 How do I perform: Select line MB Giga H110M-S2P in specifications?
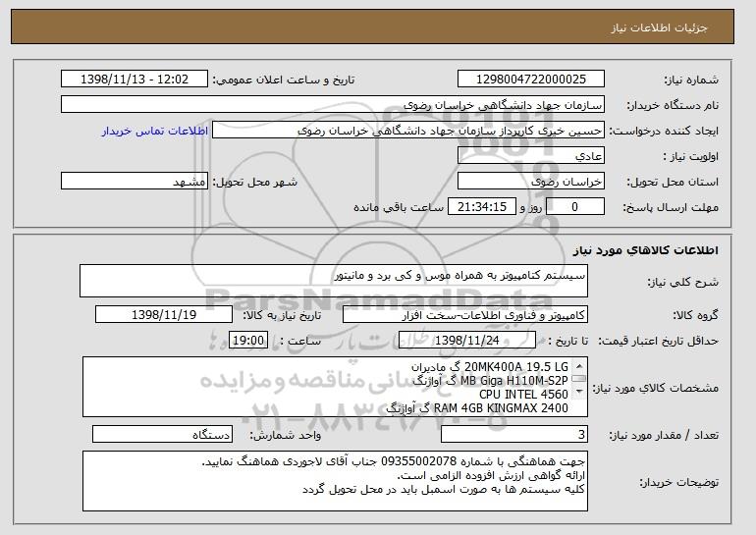point(490,380)
